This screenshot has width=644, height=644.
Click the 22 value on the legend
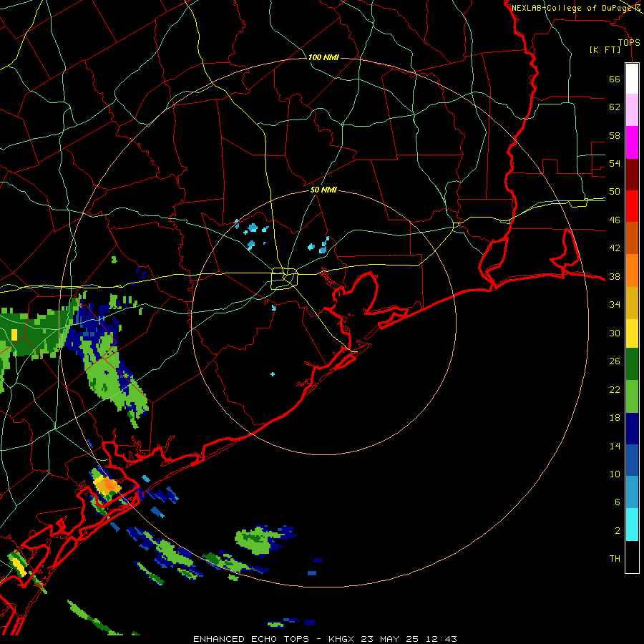pyautogui.click(x=615, y=389)
